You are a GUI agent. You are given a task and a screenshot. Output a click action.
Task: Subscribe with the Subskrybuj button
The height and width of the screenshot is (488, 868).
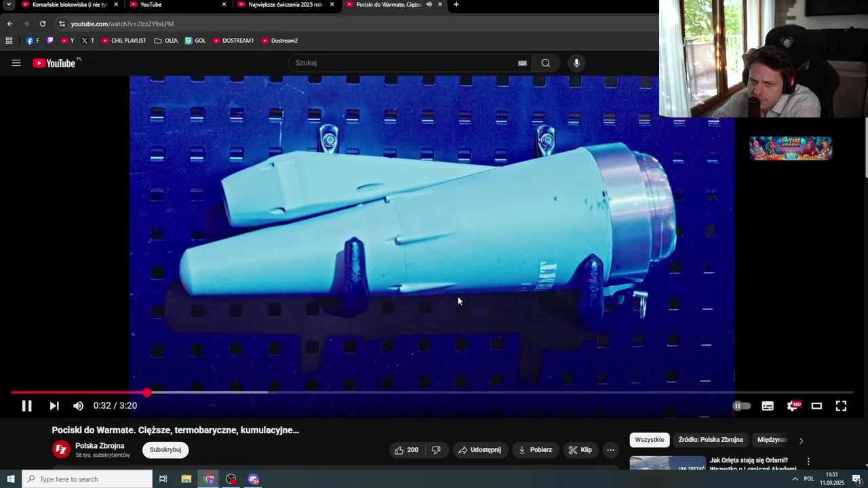point(165,450)
